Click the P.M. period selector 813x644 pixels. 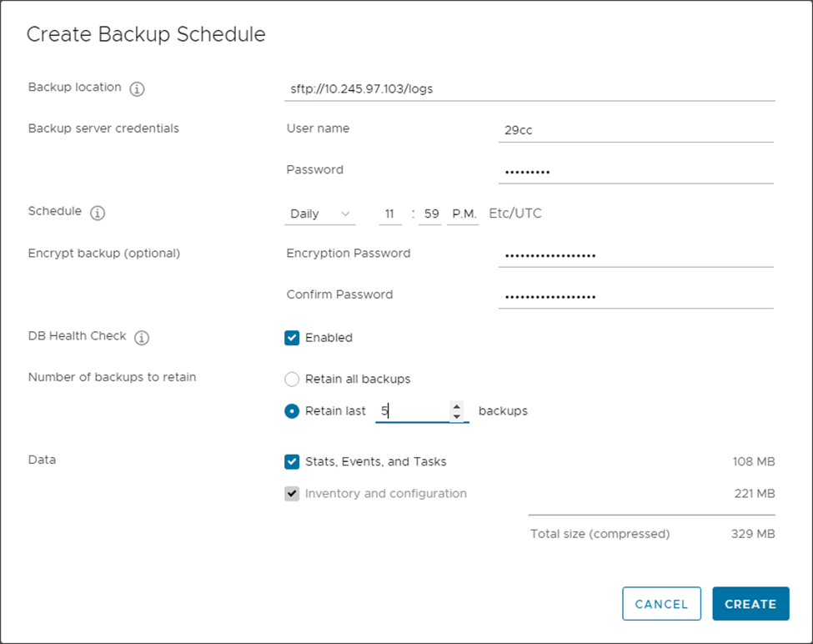click(x=463, y=214)
